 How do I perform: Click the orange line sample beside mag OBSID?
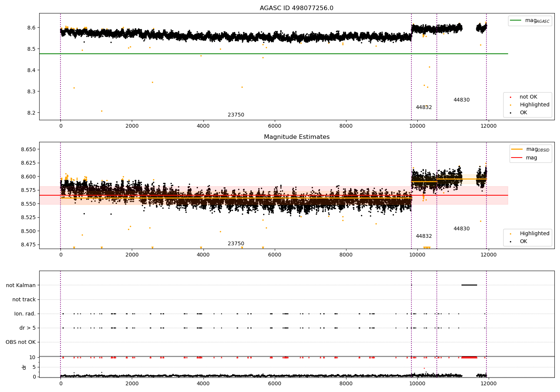(x=517, y=149)
